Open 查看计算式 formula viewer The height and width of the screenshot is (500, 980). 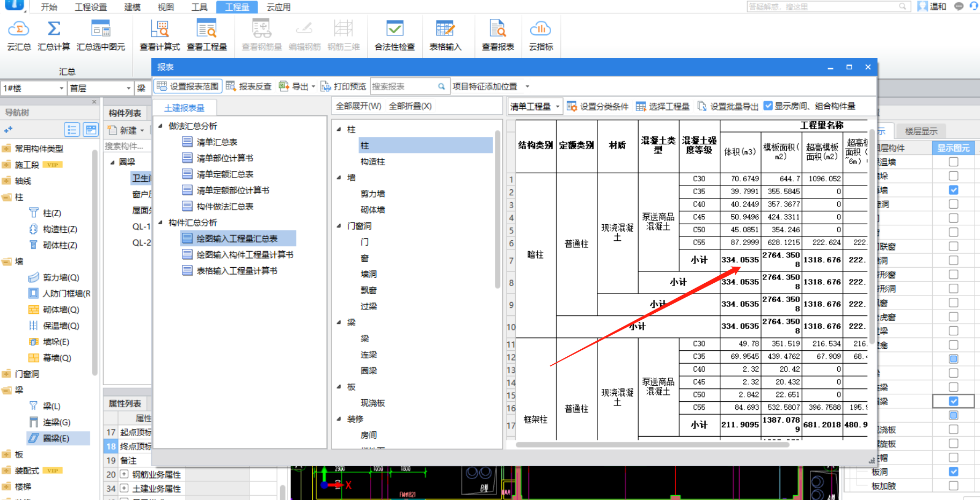tap(159, 35)
